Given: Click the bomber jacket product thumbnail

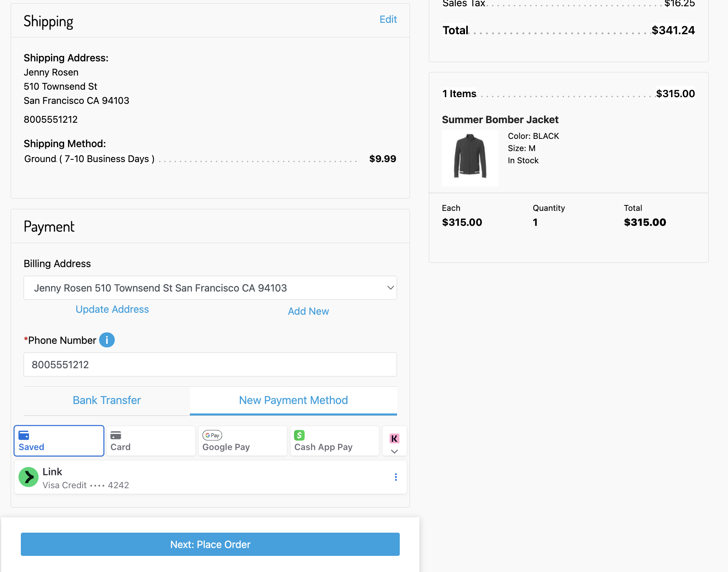Looking at the screenshot, I should pyautogui.click(x=470, y=158).
